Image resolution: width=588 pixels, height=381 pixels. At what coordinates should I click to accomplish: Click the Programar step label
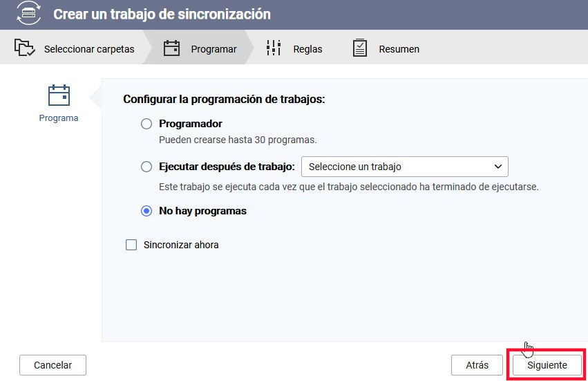click(214, 49)
